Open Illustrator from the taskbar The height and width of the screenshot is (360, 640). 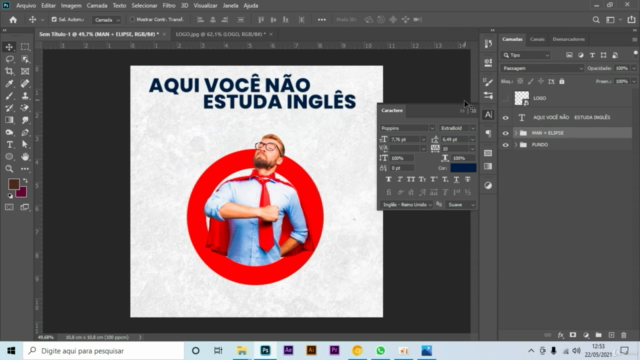click(x=311, y=351)
